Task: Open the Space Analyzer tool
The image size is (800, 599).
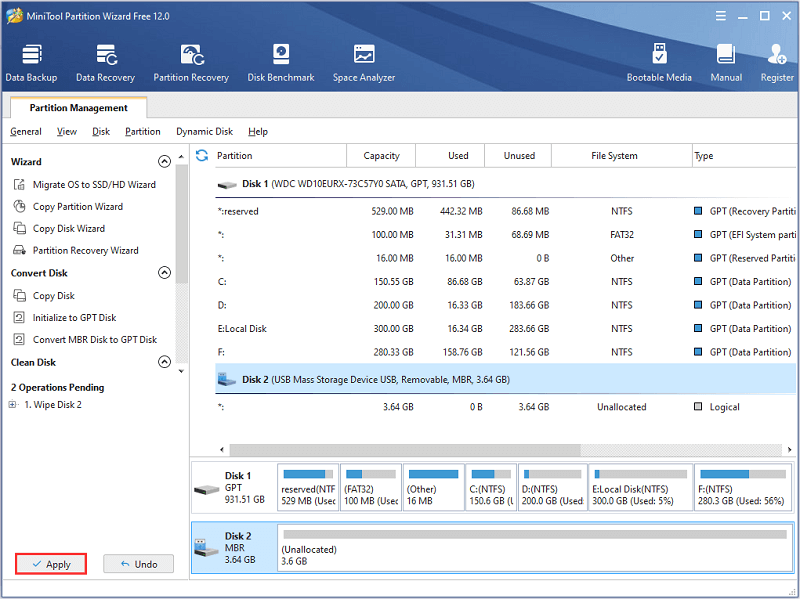Action: pyautogui.click(x=364, y=63)
